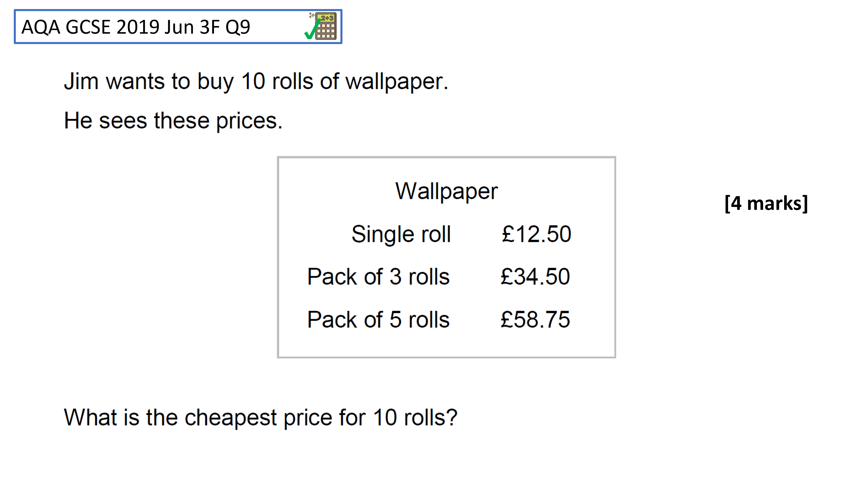
Task: Select the Single roll label
Action: pyautogui.click(x=401, y=234)
